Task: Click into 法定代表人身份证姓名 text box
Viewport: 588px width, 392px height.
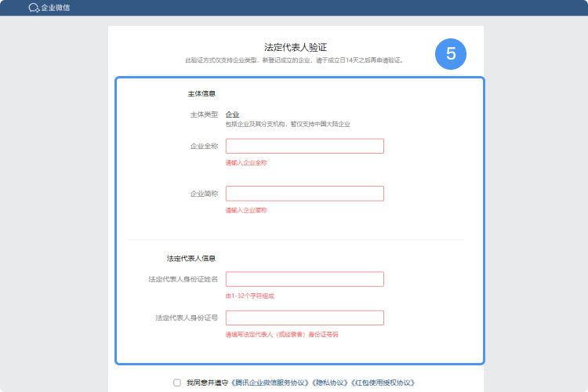Action: (x=304, y=279)
